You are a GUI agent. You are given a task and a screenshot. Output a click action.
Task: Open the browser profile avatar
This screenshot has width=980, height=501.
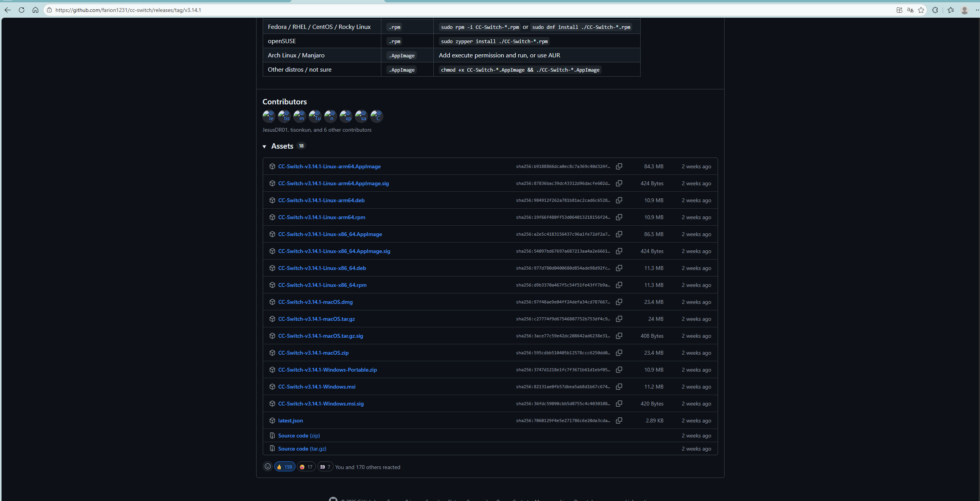point(965,10)
